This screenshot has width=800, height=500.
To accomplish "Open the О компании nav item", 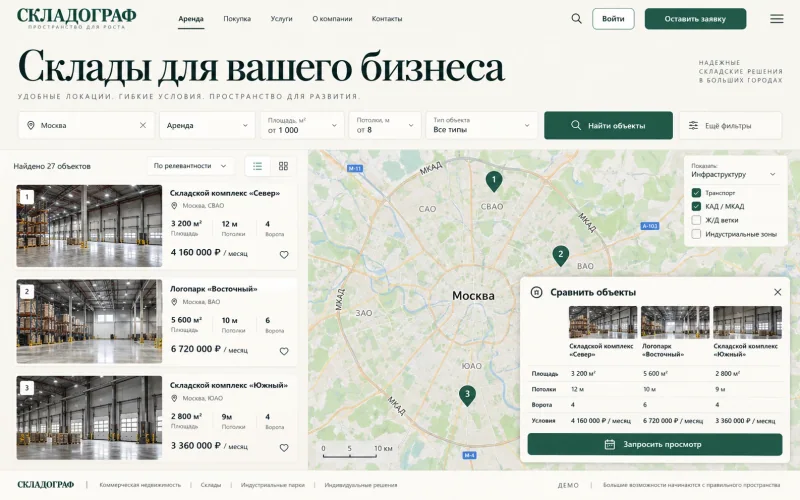I will (x=332, y=19).
